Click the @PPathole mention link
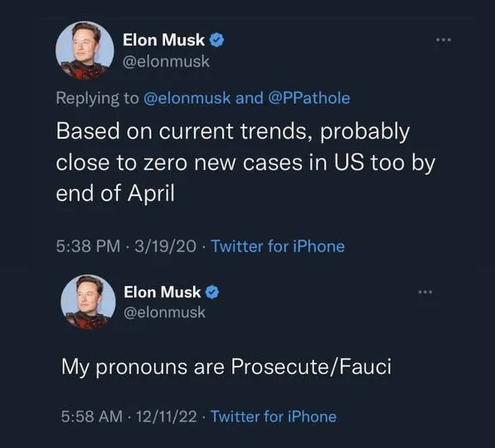The image size is (495, 448). pyautogui.click(x=309, y=98)
